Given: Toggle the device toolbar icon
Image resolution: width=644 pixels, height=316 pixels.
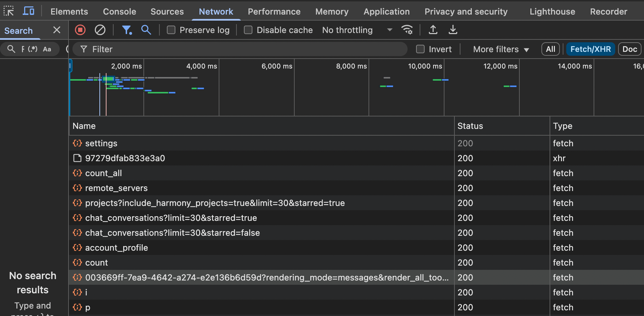Looking at the screenshot, I should [x=28, y=11].
